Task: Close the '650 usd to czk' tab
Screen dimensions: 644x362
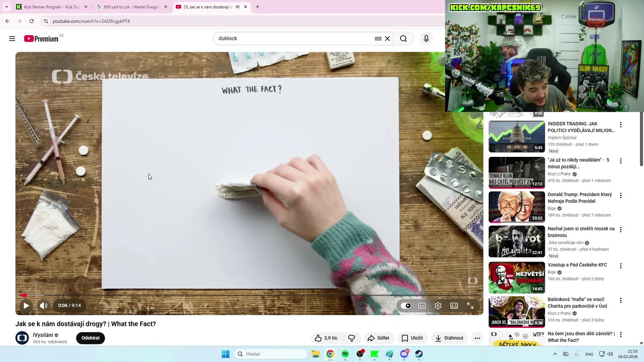Action: pyautogui.click(x=166, y=7)
